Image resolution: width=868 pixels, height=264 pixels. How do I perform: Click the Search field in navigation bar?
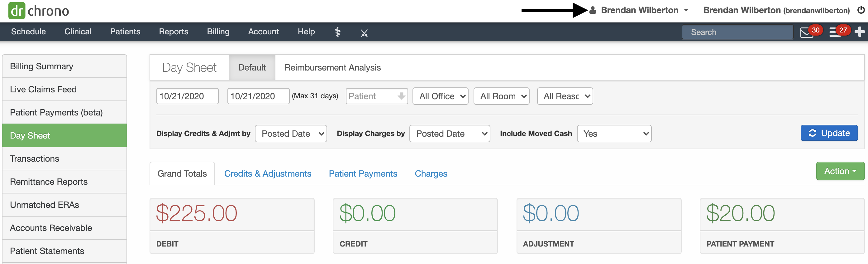coord(737,32)
